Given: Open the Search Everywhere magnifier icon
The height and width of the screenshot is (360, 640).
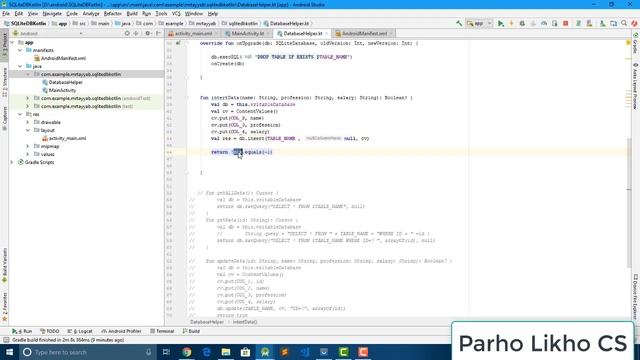Looking at the screenshot, I should [624, 23].
